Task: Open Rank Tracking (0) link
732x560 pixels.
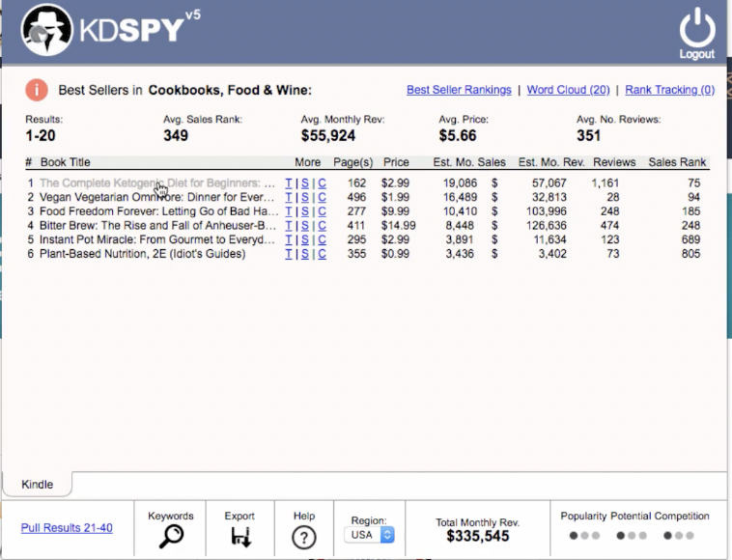Action: click(670, 90)
